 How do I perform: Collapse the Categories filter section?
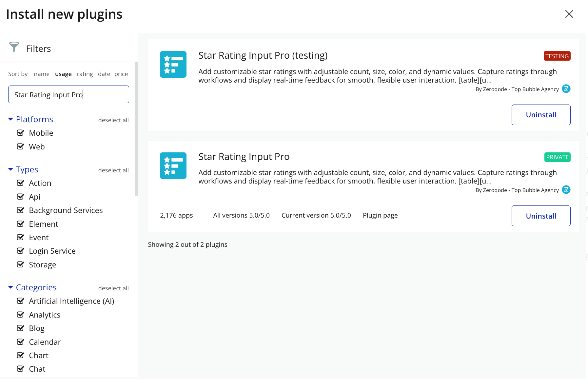[x=10, y=287]
